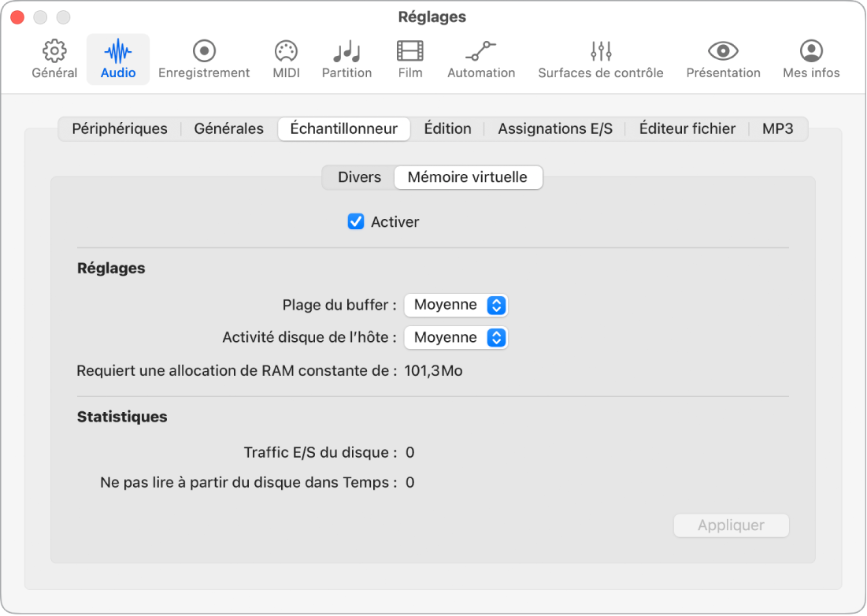Viewport: 867px width, 616px height.
Task: Select the Mémoire virtuelle toggle
Action: (468, 177)
